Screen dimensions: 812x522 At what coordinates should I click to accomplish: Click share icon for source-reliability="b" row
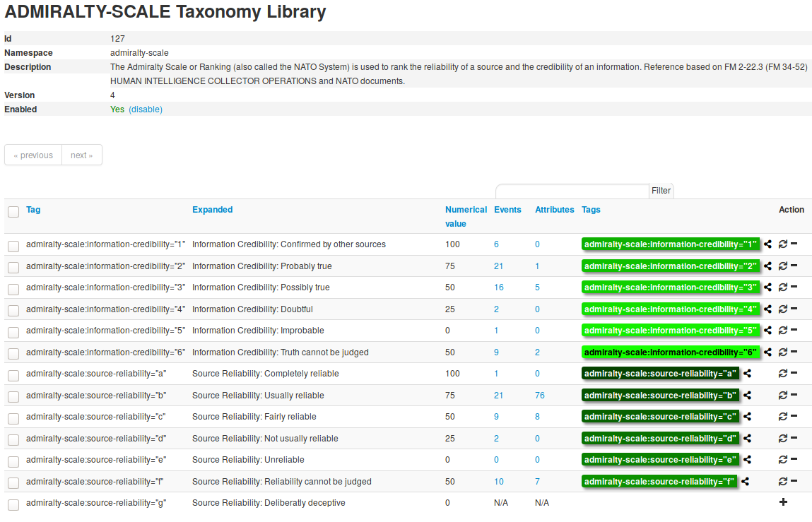(x=747, y=395)
